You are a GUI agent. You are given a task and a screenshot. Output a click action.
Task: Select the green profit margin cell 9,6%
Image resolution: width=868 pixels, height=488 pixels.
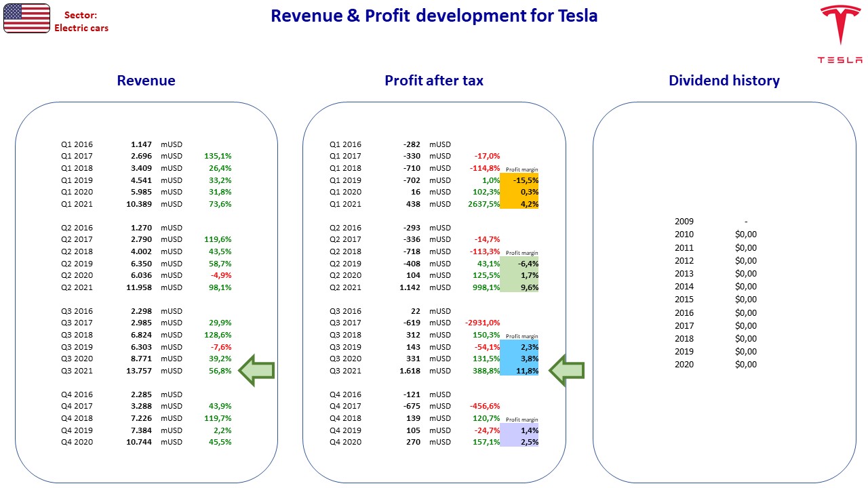point(519,287)
